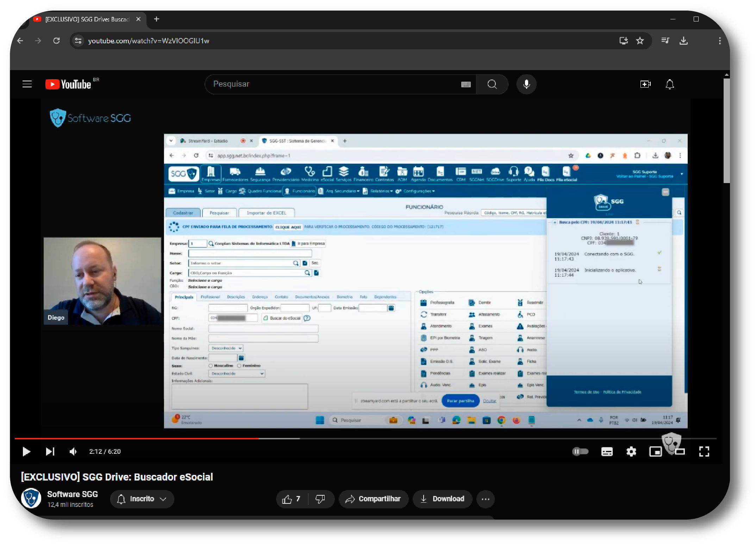Click the YouTube page vertical scrollbar
Screen dimensions: 756x546
click(x=726, y=130)
